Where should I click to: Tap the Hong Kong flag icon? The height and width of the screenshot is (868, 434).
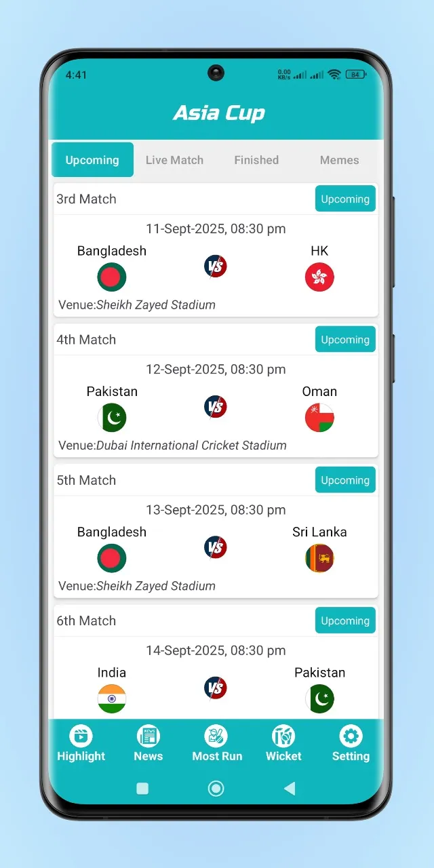[319, 277]
